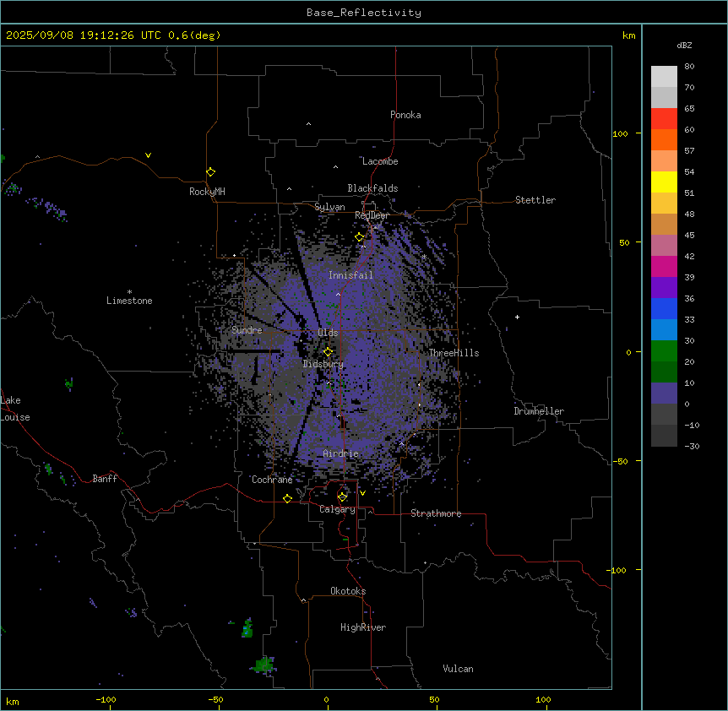Click the HighRiver label
Viewport: 728px width, 711px height.
tap(362, 627)
